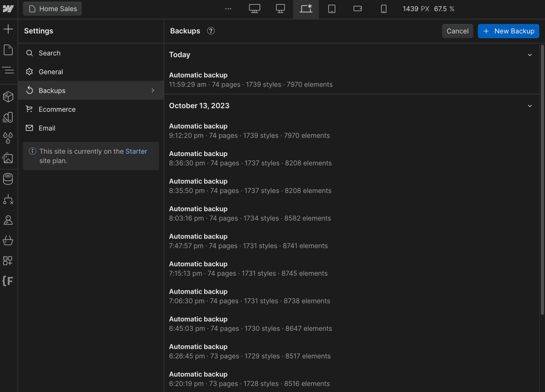Open the Apps panel

pos(9,261)
